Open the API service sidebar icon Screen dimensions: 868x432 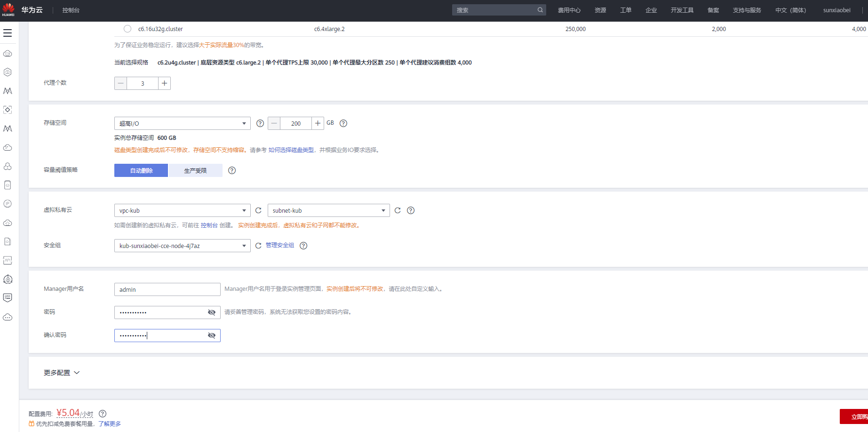tap(8, 260)
